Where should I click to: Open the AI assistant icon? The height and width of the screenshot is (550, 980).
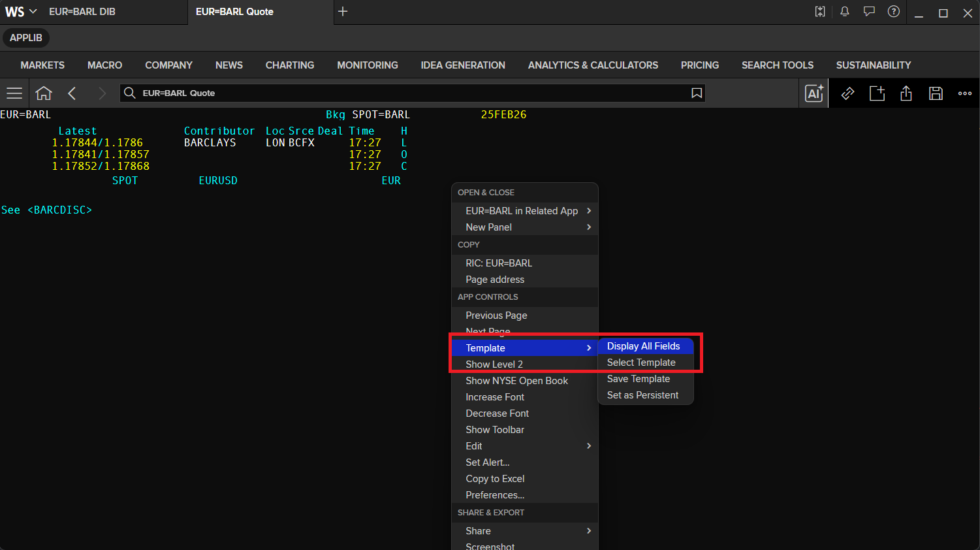(814, 93)
